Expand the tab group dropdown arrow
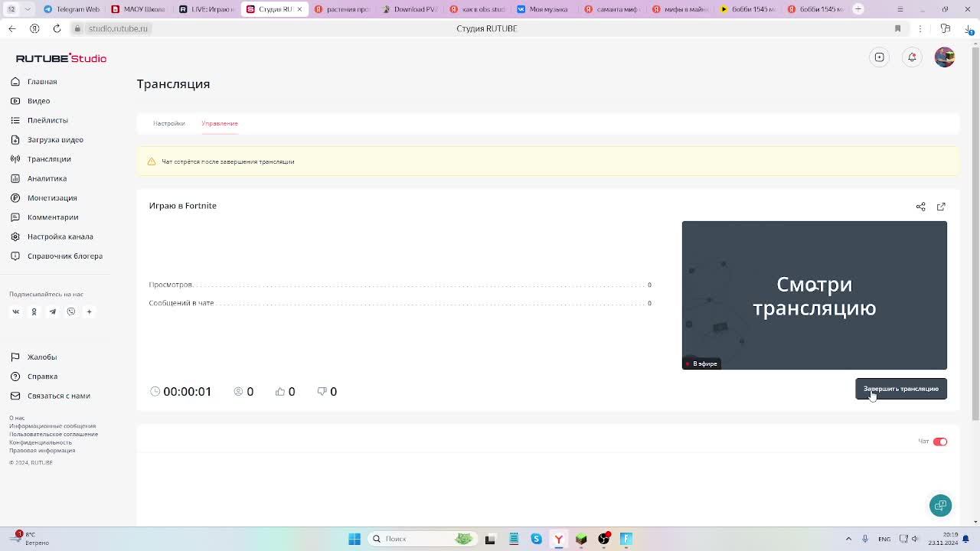 [28, 9]
